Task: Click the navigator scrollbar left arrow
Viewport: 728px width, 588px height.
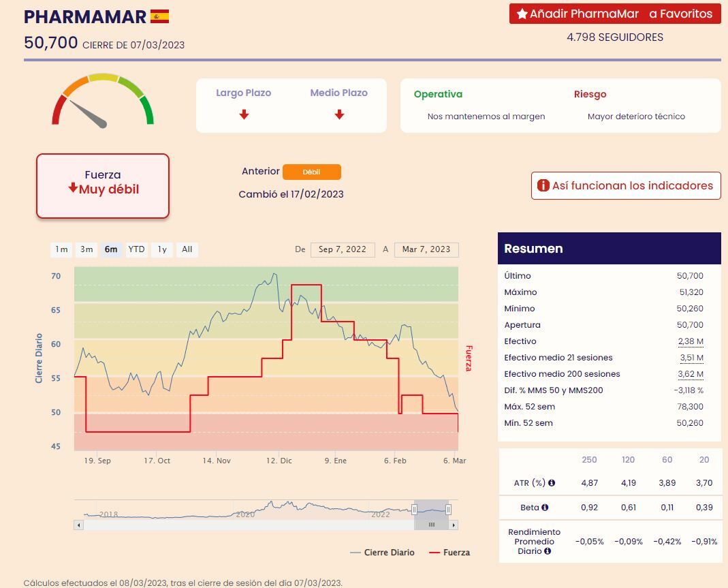Action: [79, 525]
